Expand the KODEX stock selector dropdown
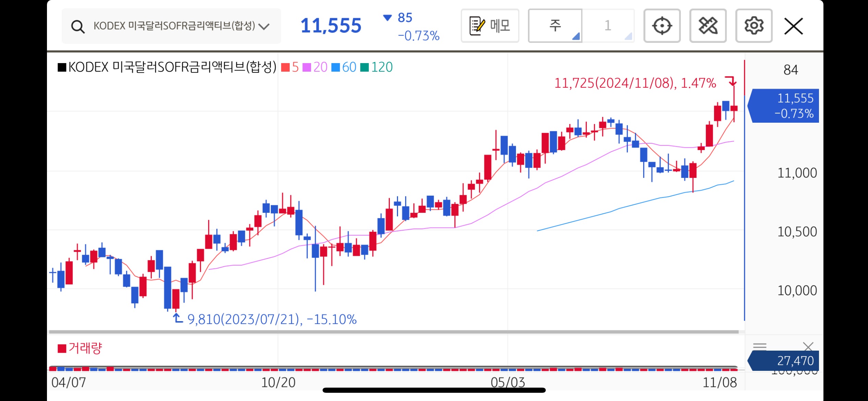868x401 pixels. pyautogui.click(x=264, y=26)
